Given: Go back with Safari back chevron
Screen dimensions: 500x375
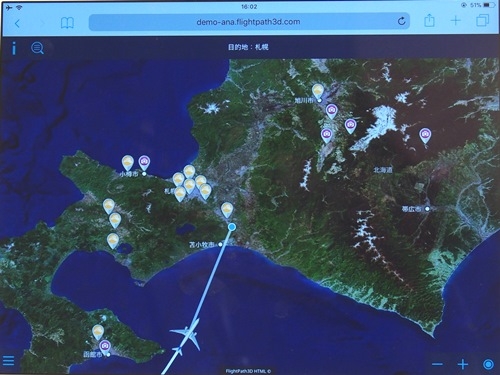Looking at the screenshot, I should click(17, 23).
